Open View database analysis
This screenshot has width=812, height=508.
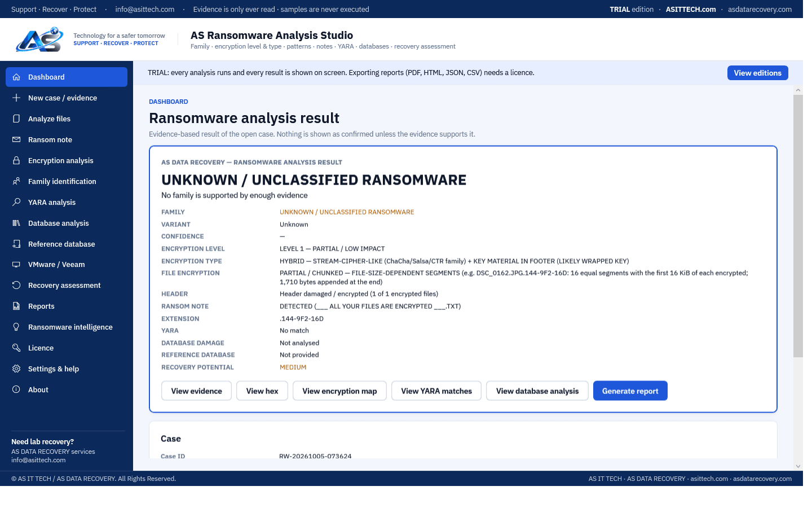tap(537, 391)
